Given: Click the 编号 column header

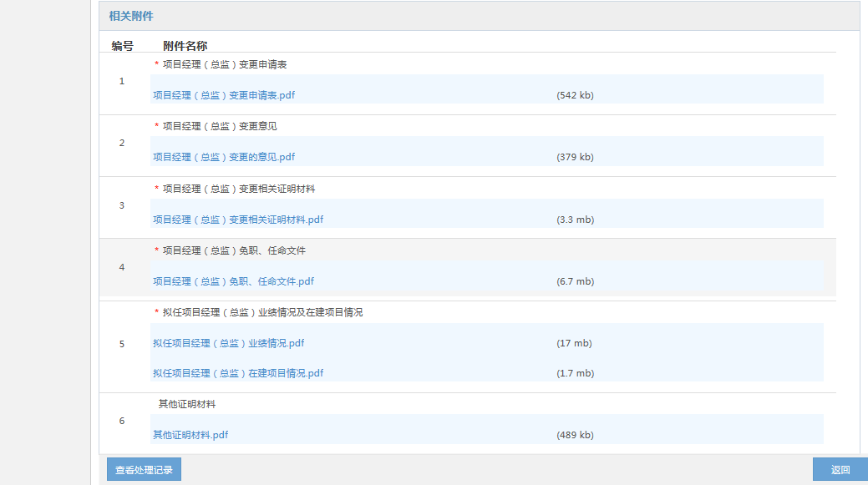Looking at the screenshot, I should tap(122, 46).
